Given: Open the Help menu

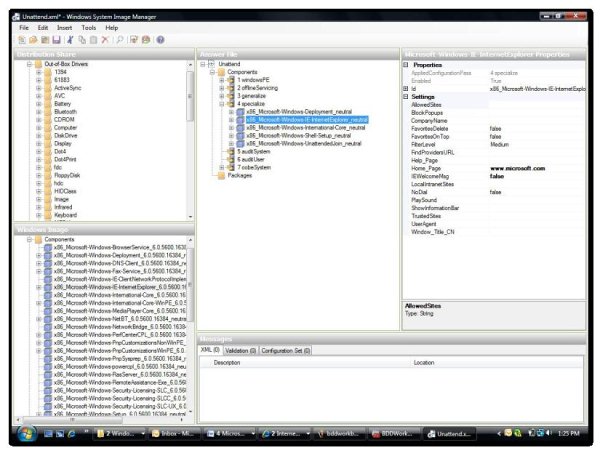Looking at the screenshot, I should [x=112, y=28].
